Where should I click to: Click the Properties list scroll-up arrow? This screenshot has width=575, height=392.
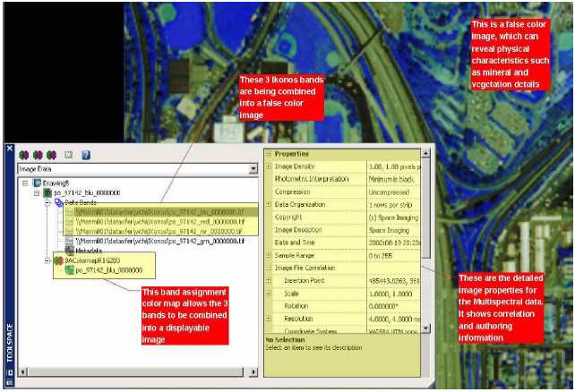point(425,153)
